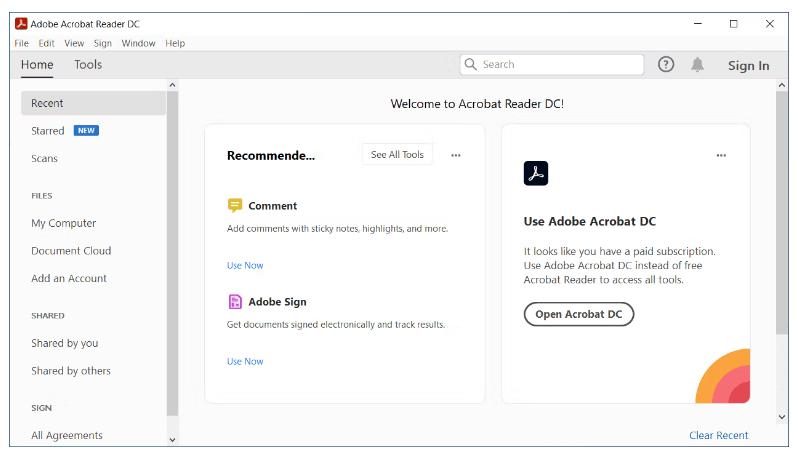
Task: Open notifications bell icon
Action: [x=698, y=64]
